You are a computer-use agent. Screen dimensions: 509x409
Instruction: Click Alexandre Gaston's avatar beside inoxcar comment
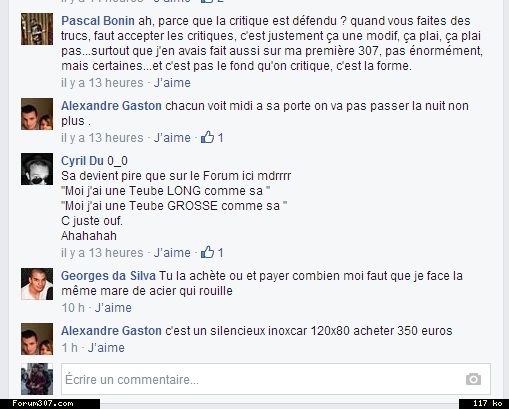(37, 339)
